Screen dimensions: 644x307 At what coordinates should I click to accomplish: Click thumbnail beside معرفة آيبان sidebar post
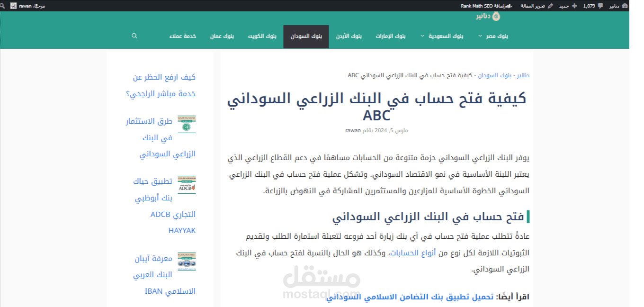(187, 262)
